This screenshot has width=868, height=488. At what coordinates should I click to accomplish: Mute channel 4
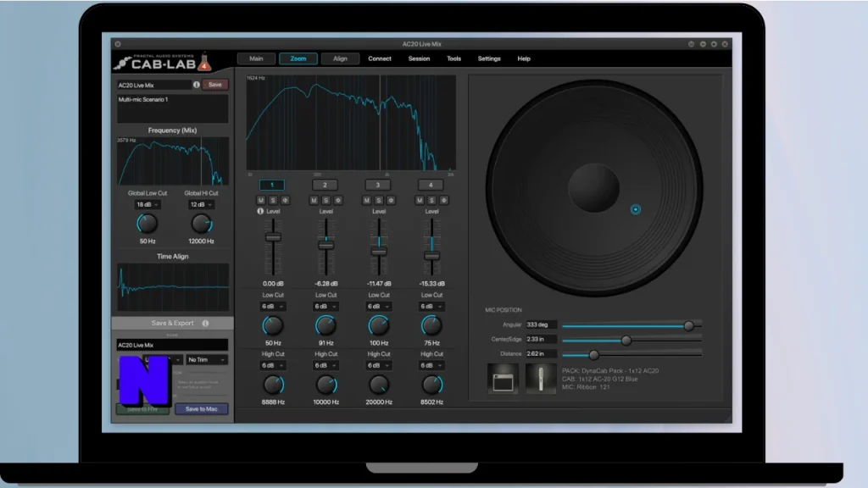coord(420,200)
